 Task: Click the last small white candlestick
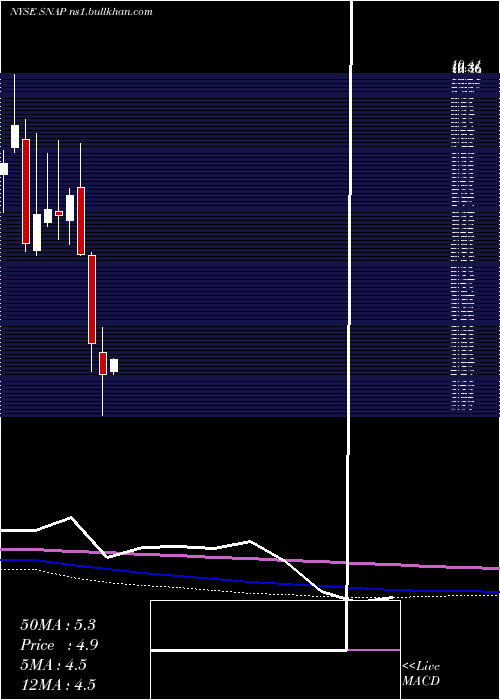point(114,366)
